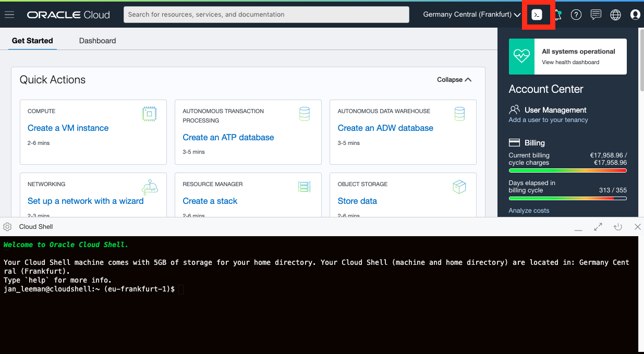Click the language globe icon

[x=616, y=15]
